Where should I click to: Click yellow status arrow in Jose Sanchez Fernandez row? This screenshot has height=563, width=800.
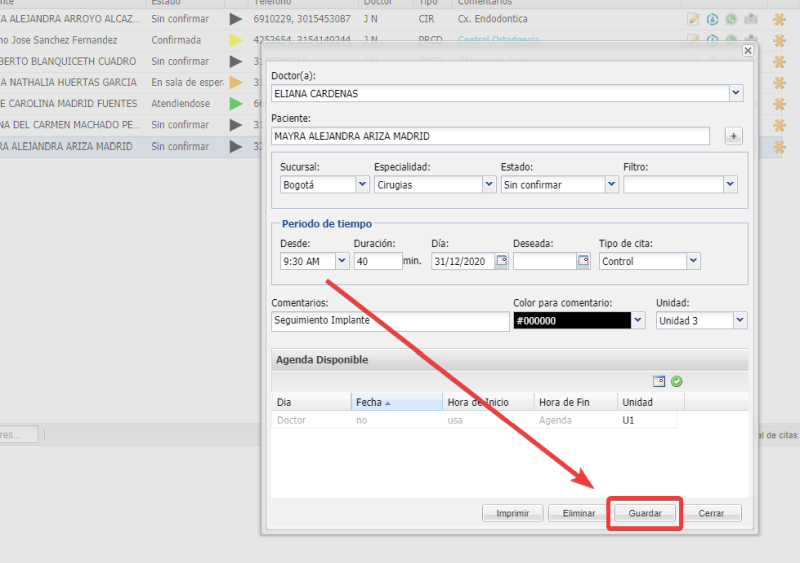235,40
